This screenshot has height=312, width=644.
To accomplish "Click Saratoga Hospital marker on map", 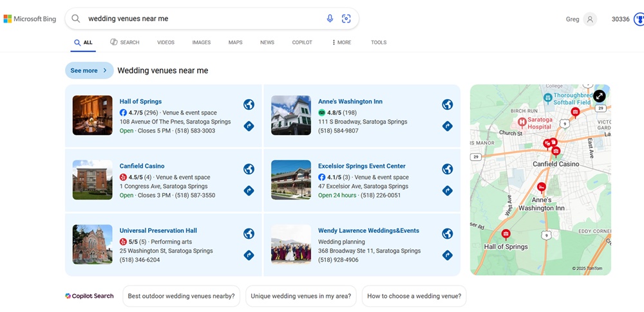I will pyautogui.click(x=522, y=122).
